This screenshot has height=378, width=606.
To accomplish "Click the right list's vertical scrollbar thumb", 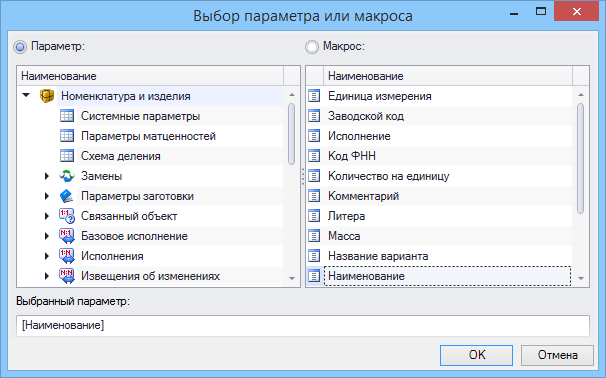I will coord(580,158).
